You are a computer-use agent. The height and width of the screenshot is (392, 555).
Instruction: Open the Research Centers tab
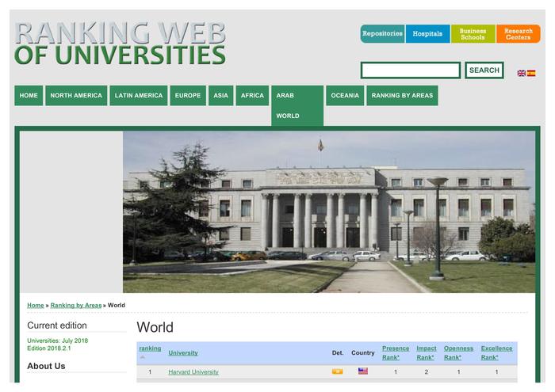point(519,34)
